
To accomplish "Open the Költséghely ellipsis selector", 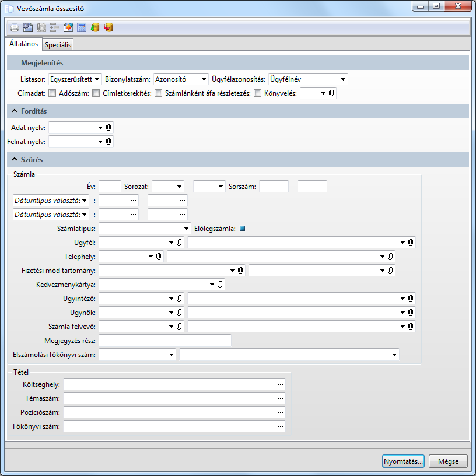I will tap(281, 384).
